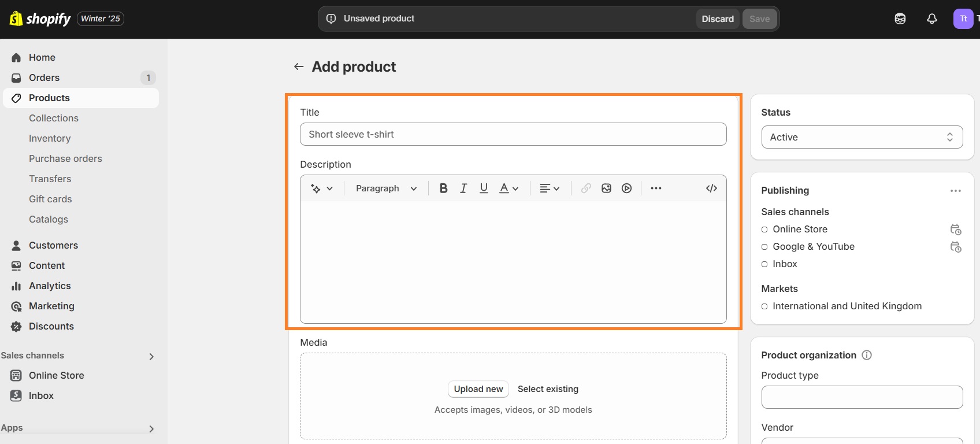Toggle italic formatting in description
Viewport: 980px width, 444px height.
[463, 188]
